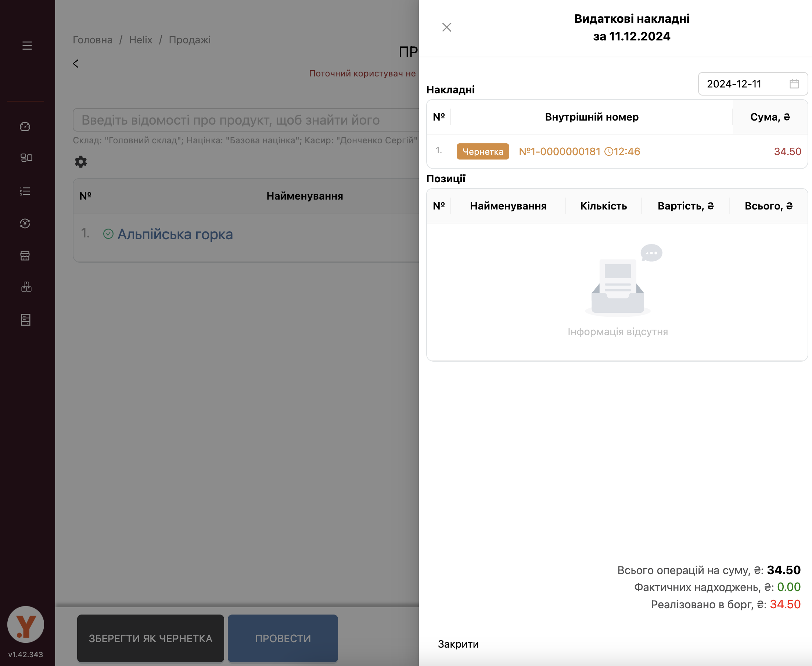
Task: Click the currency refresh sidebar icon
Action: (x=25, y=223)
